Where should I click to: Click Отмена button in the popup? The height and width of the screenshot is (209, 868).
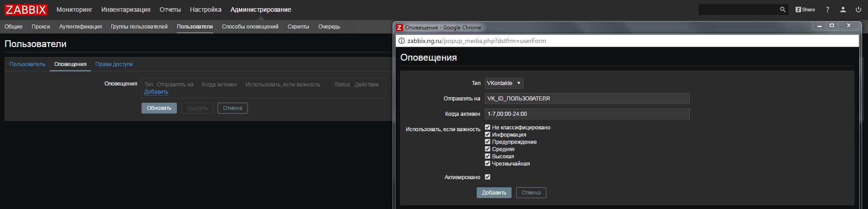coord(531,193)
